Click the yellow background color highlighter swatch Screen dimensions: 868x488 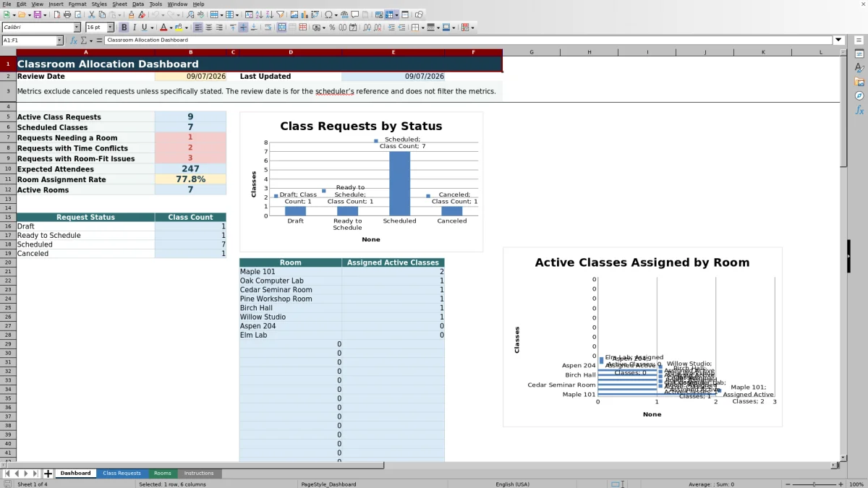click(x=179, y=27)
